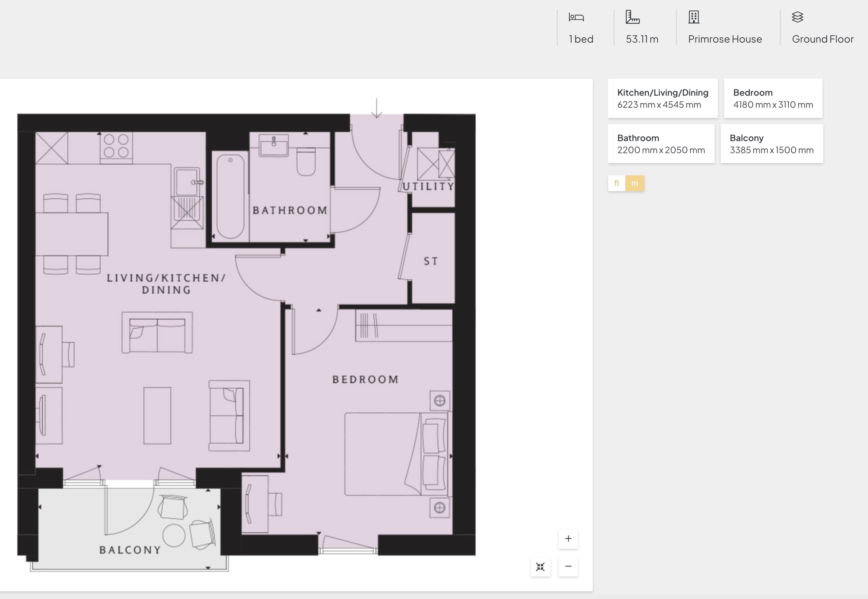
Task: Select the Bedroom dimensions card
Action: 773,98
